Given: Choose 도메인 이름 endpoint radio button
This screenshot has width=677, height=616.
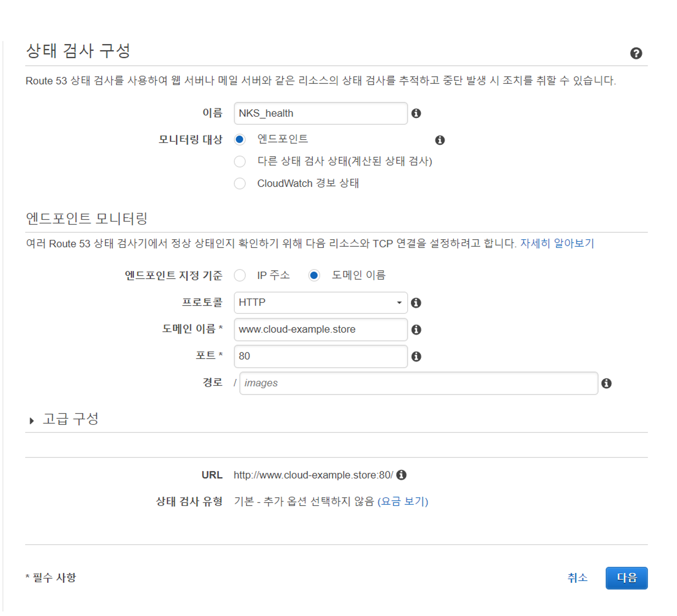Looking at the screenshot, I should (x=314, y=275).
